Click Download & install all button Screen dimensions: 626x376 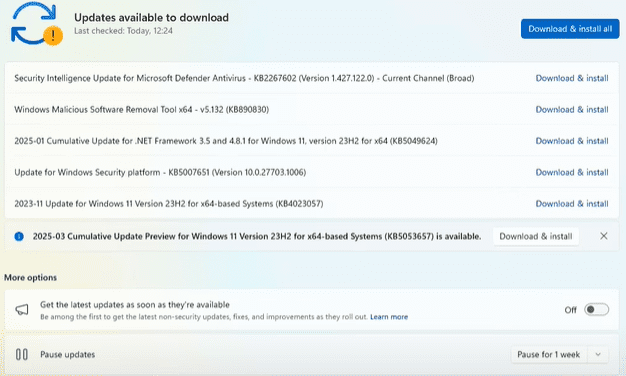point(570,29)
